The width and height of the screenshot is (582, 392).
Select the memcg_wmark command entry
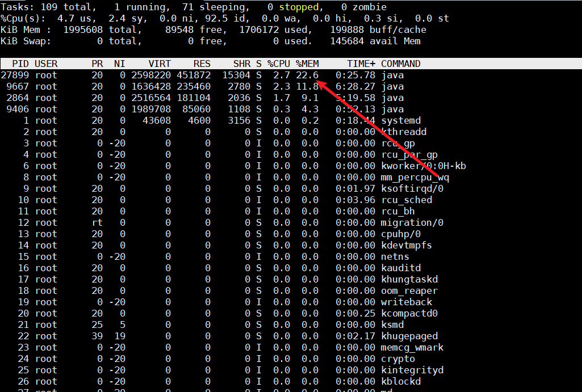tap(412, 347)
